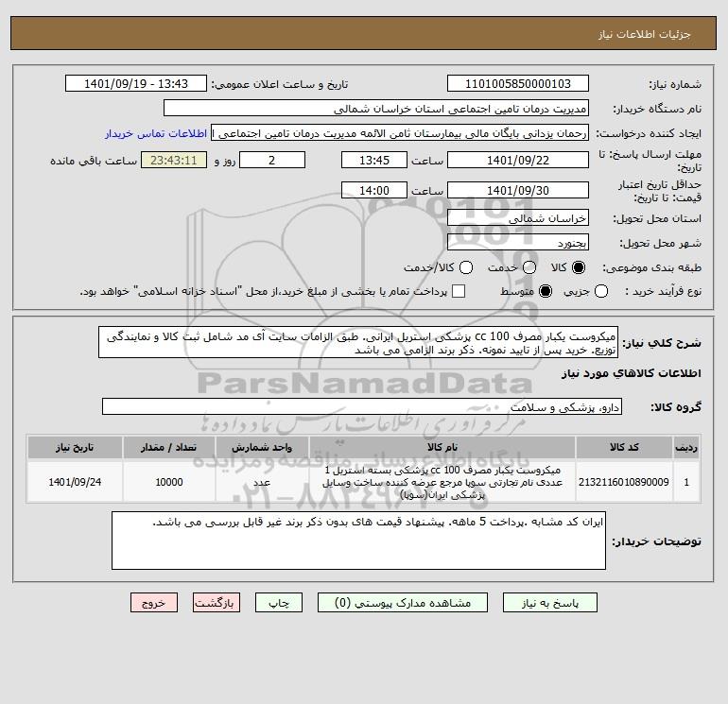Select the کالا radio button

coord(579,267)
